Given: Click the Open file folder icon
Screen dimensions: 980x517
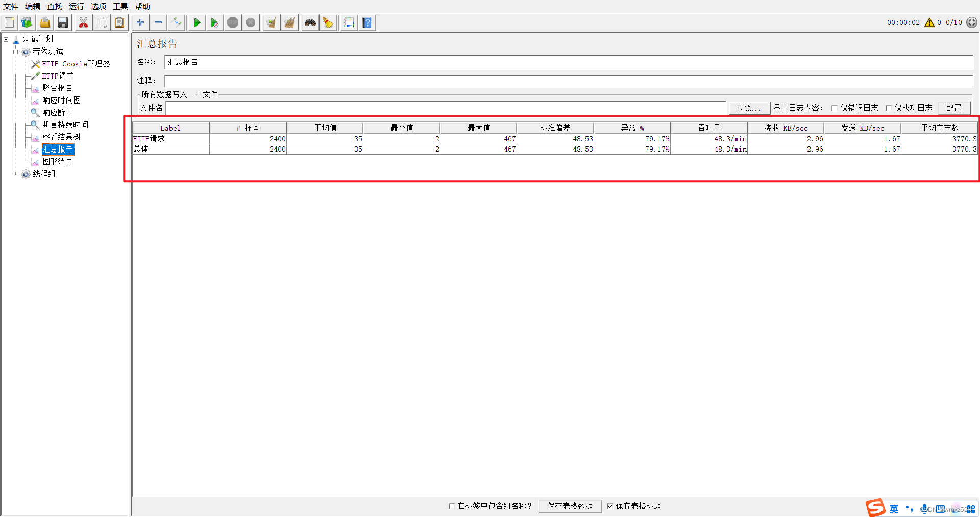Looking at the screenshot, I should pos(45,22).
